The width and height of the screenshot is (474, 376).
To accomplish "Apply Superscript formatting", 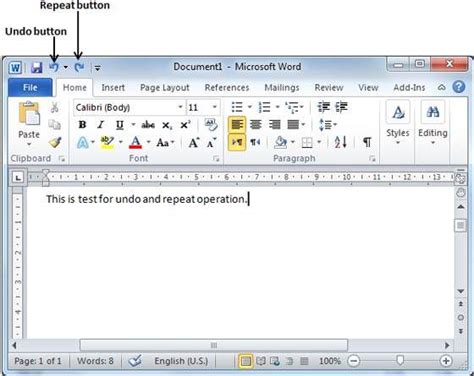I will click(185, 125).
